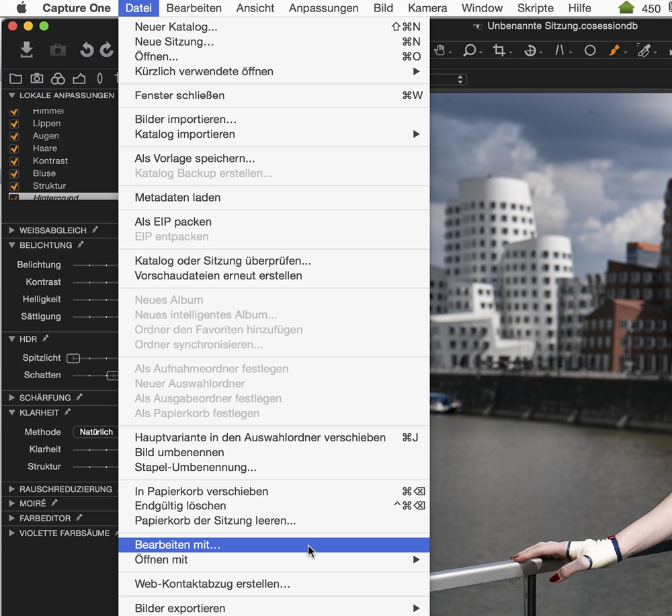Screen dimensions: 672x616
Task: Click the redo arrow icon
Action: pos(106,50)
